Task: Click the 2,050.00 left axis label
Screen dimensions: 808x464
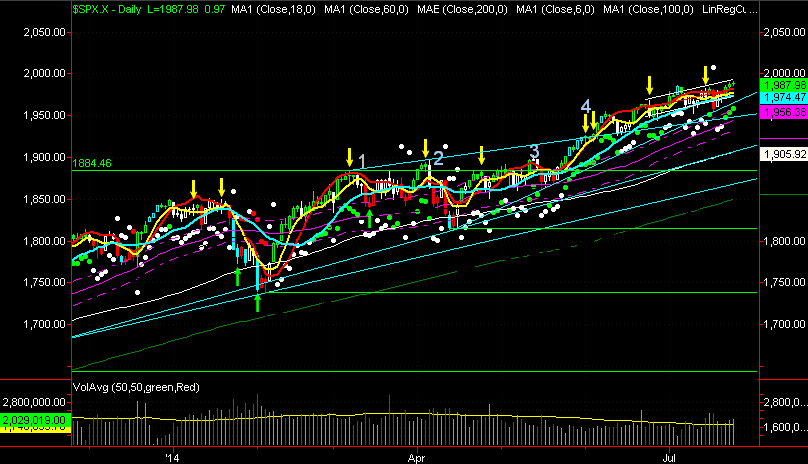Action: (44, 32)
